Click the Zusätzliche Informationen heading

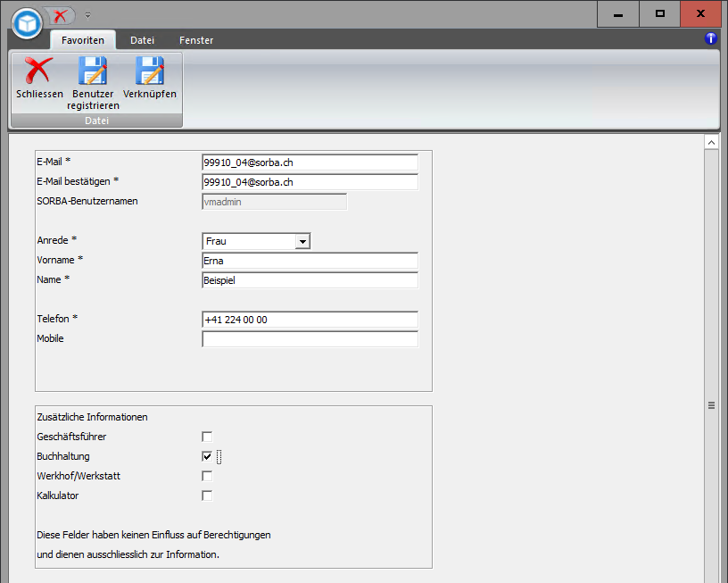point(93,417)
